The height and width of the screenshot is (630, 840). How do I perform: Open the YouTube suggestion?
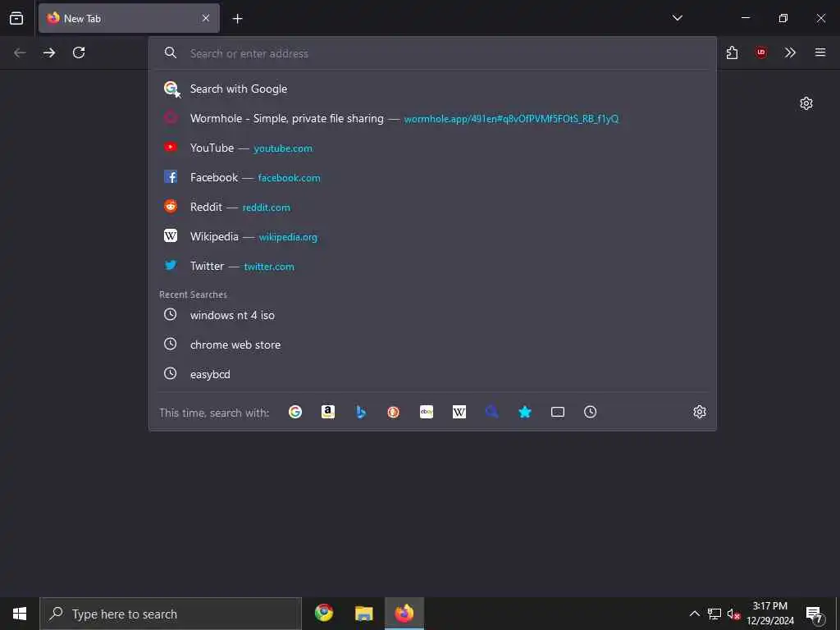click(x=433, y=148)
